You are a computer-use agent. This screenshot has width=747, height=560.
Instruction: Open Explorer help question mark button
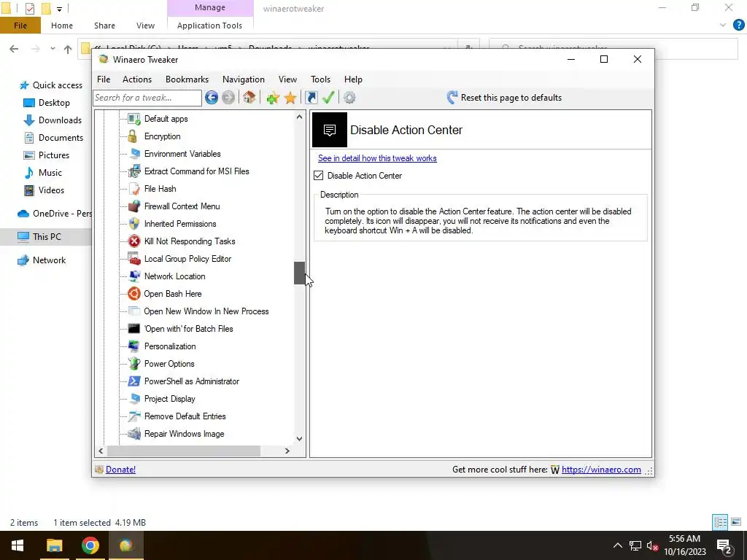tap(738, 26)
